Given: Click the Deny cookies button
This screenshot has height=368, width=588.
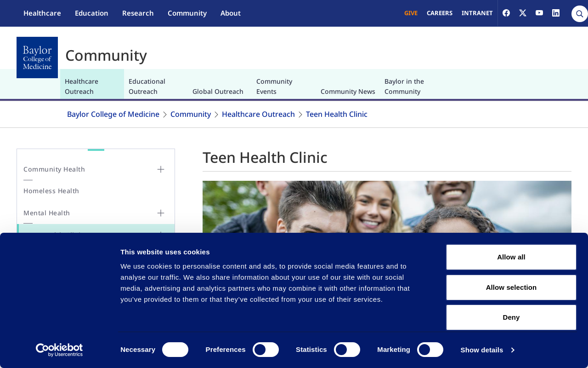Looking at the screenshot, I should coord(511,317).
